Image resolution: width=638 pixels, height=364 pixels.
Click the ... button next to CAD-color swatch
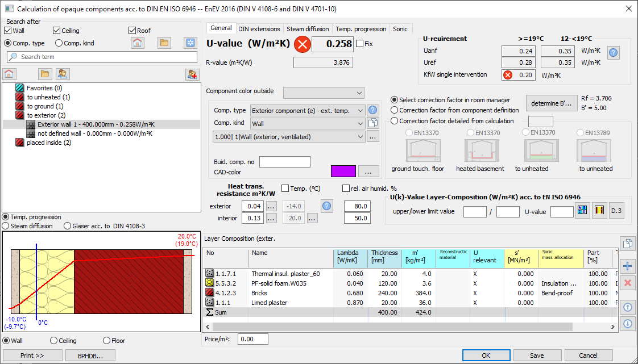click(x=368, y=171)
